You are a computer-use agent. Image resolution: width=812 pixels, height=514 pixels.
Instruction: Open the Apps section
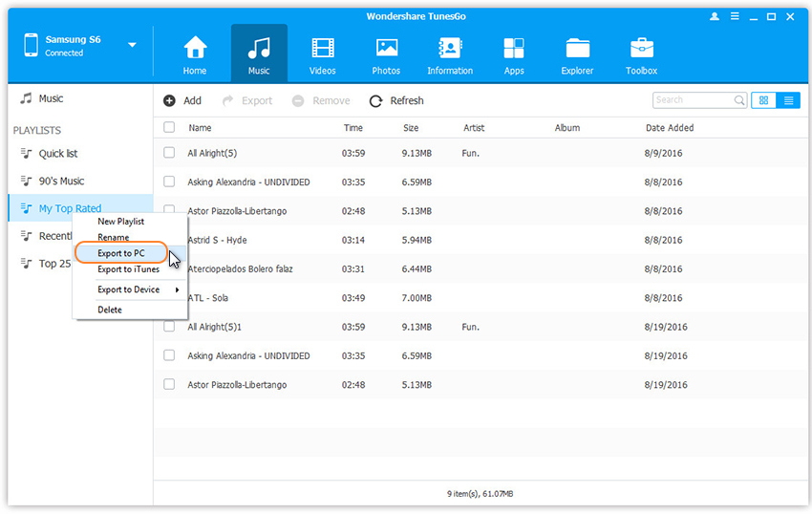[x=514, y=54]
